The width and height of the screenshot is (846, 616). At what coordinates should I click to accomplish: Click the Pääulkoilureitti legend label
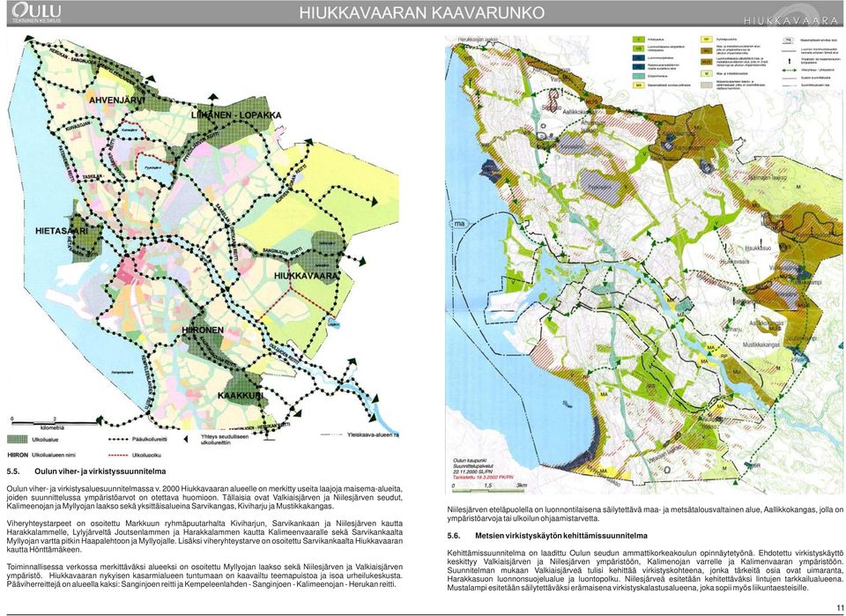pos(150,439)
